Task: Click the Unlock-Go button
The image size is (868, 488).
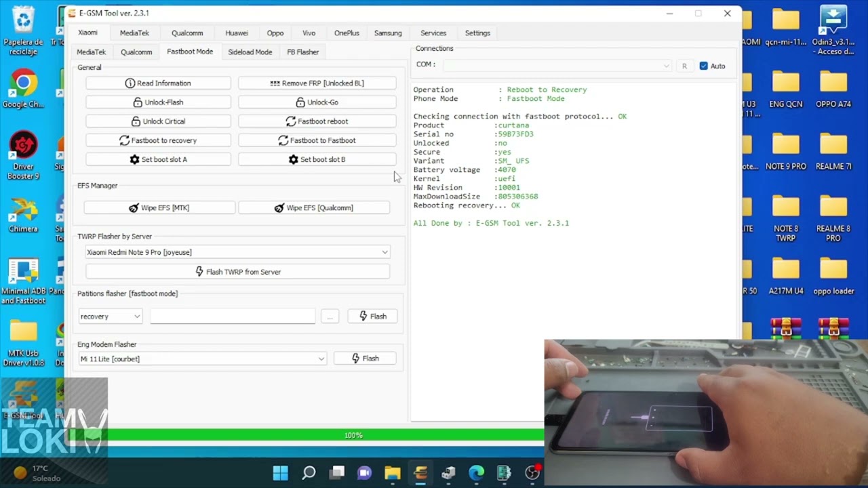Action: [317, 102]
